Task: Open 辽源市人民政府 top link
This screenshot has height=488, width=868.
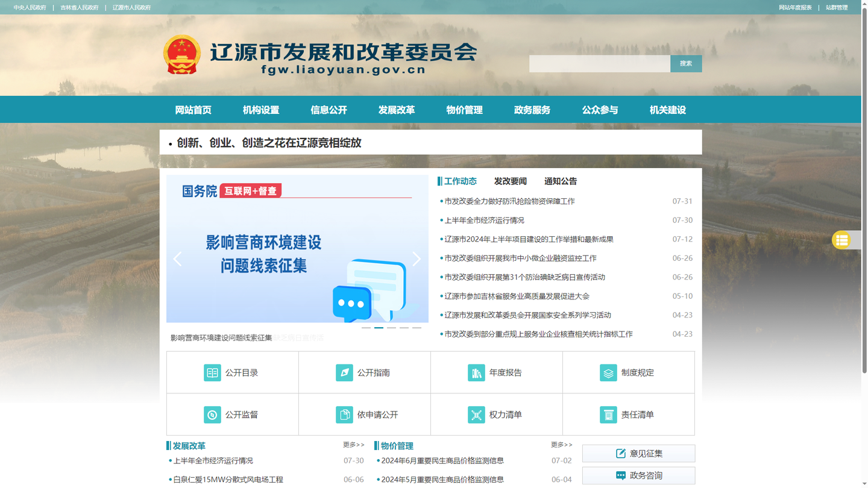Action: click(x=131, y=8)
